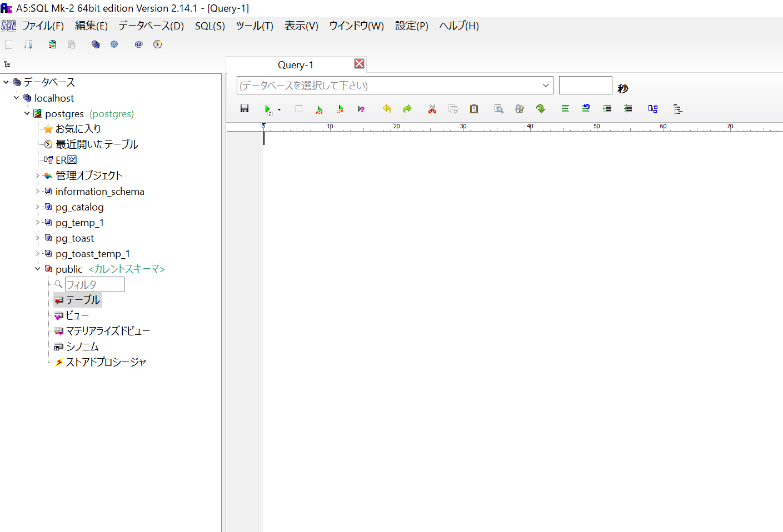Cut selection with the scissors icon

pyautogui.click(x=432, y=109)
